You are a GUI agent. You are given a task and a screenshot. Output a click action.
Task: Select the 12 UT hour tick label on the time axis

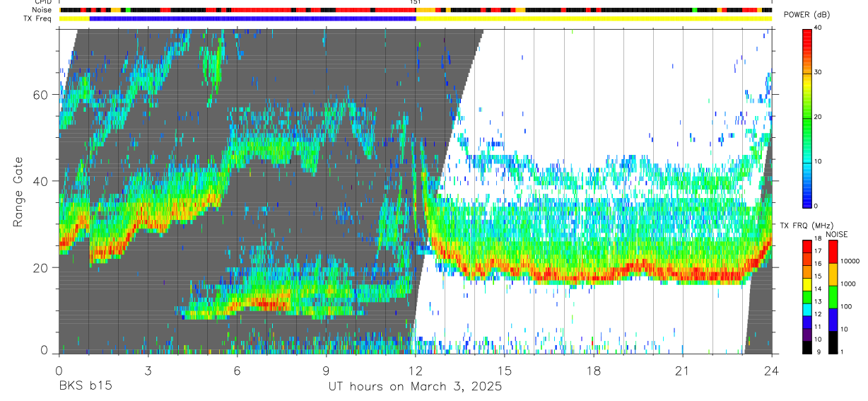point(415,370)
